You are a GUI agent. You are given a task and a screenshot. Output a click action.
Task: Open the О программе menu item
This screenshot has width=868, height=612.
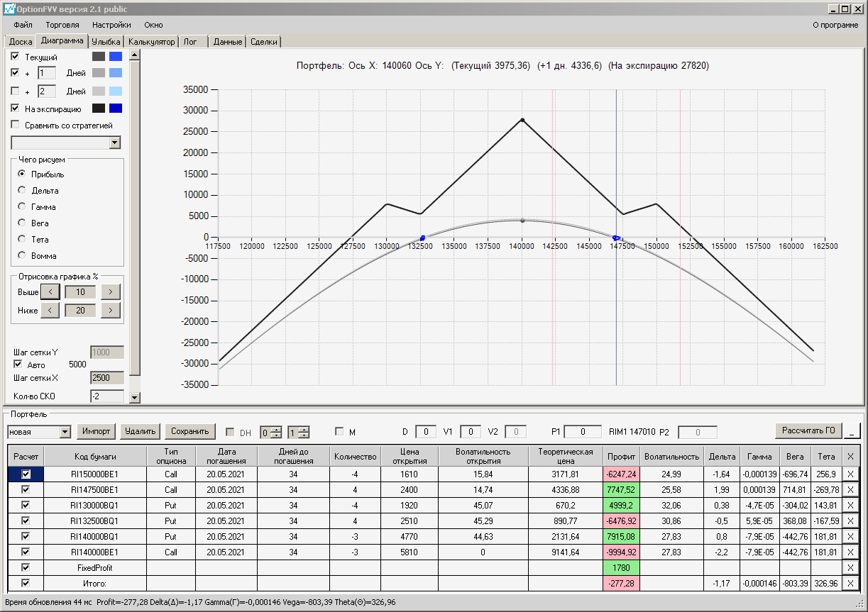coord(835,25)
